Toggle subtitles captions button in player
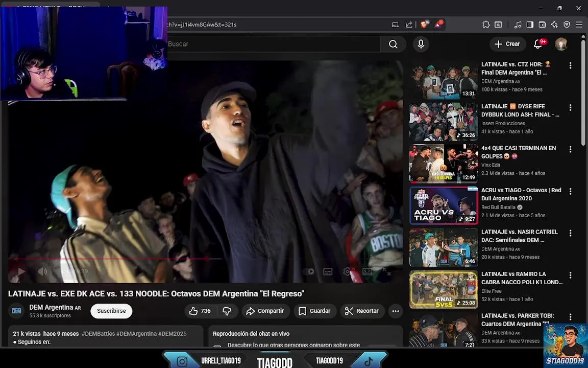 pos(328,271)
